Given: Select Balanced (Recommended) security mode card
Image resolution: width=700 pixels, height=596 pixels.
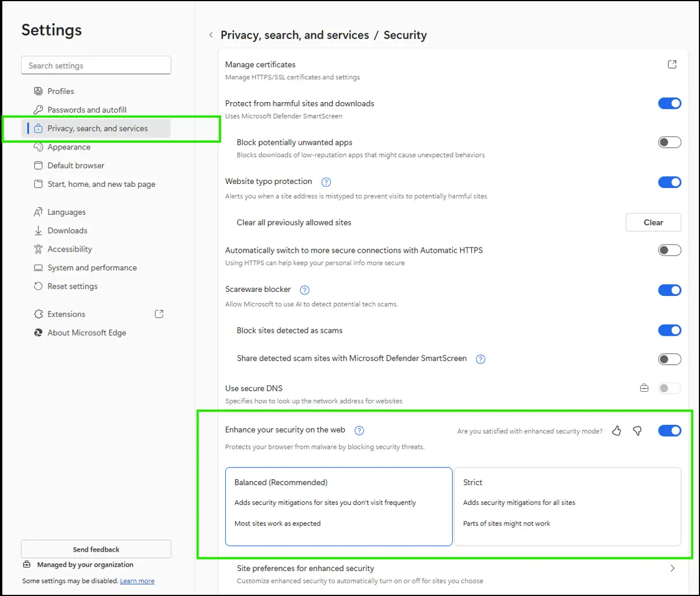Looking at the screenshot, I should pos(339,507).
